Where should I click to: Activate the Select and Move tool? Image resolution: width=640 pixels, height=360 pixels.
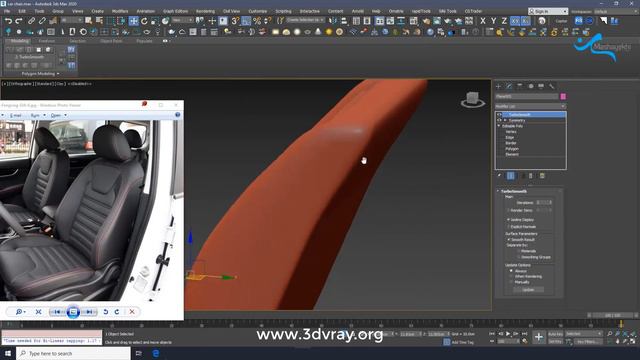tap(133, 21)
